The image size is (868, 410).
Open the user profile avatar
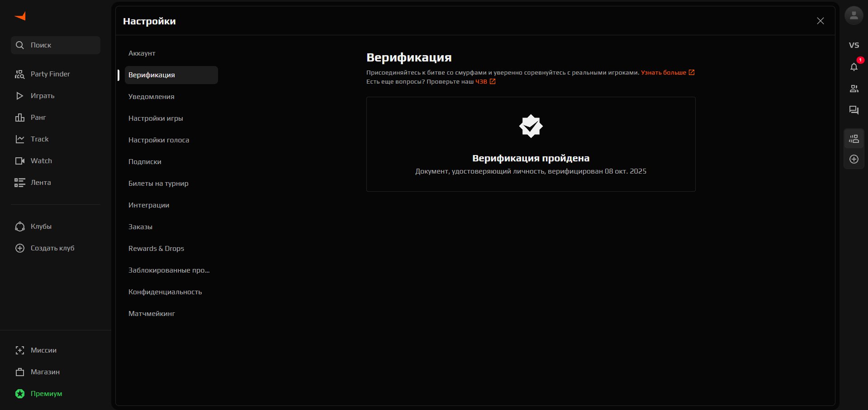point(854,16)
